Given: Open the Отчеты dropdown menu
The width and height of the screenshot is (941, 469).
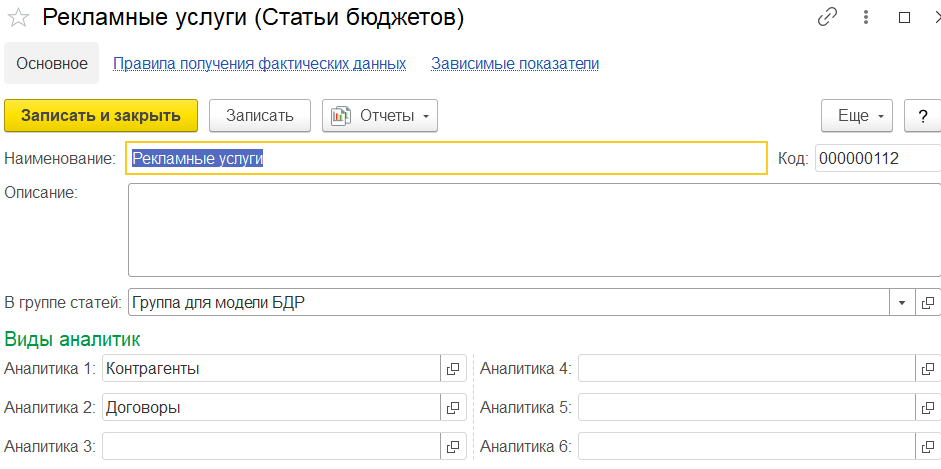Looking at the screenshot, I should (x=380, y=116).
